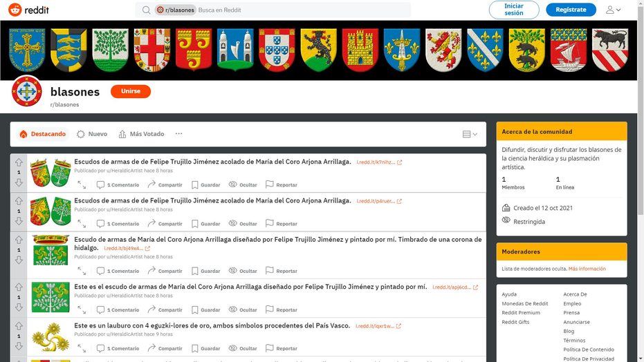Image resolution: width=644 pixels, height=362 pixels.
Task: Downvote second Felipe Trujillo acolado post
Action: click(19, 221)
